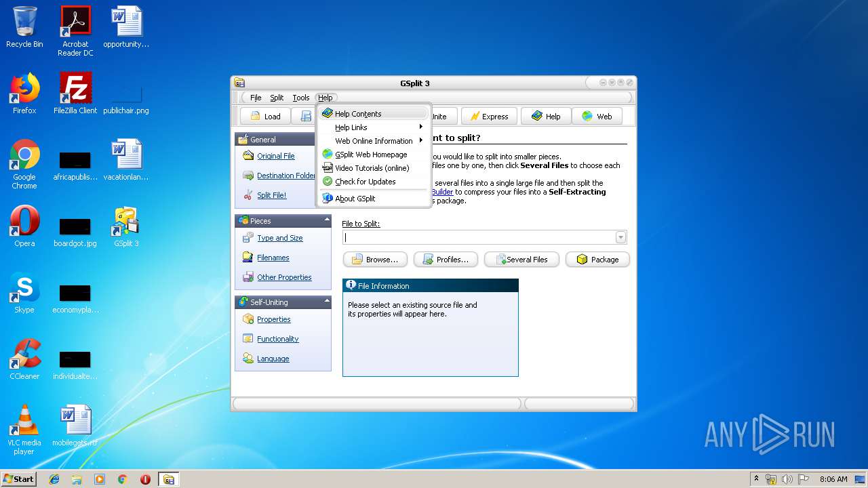Open Help Contents from the Help menu
868x488 pixels.
pyautogui.click(x=374, y=114)
